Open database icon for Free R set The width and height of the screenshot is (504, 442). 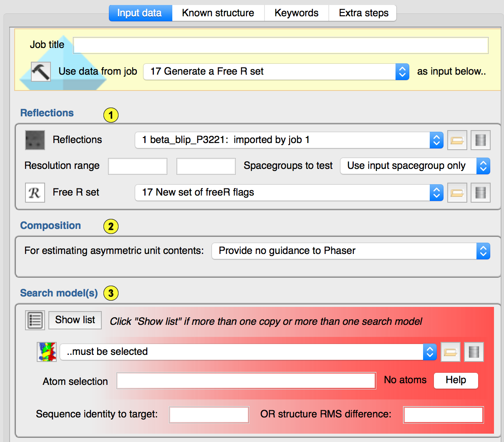(480, 193)
